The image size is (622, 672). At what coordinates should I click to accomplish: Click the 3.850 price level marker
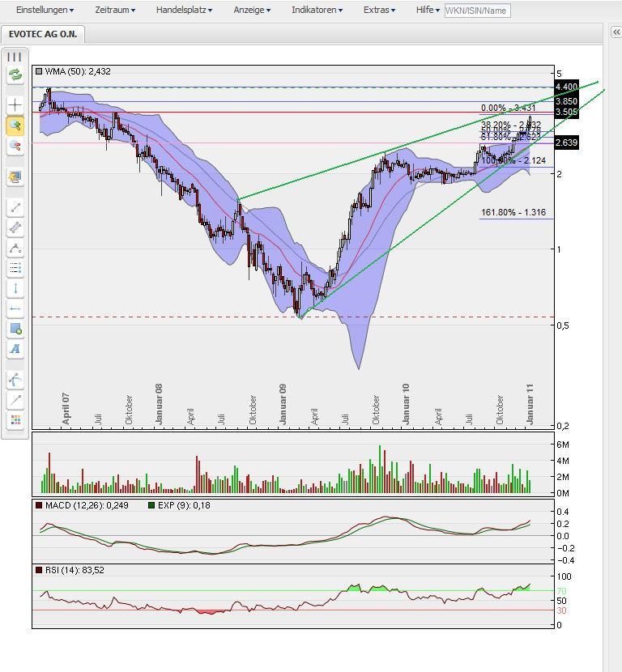click(x=566, y=101)
